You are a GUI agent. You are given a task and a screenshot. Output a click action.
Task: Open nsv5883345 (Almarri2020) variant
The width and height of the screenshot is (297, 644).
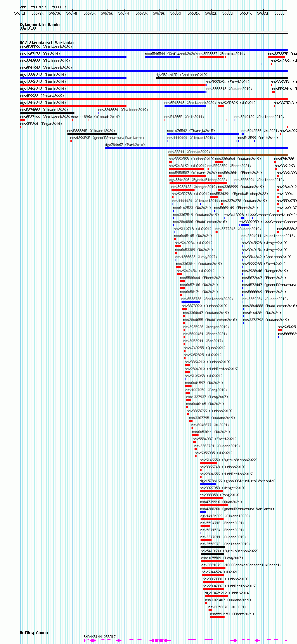[91, 131]
